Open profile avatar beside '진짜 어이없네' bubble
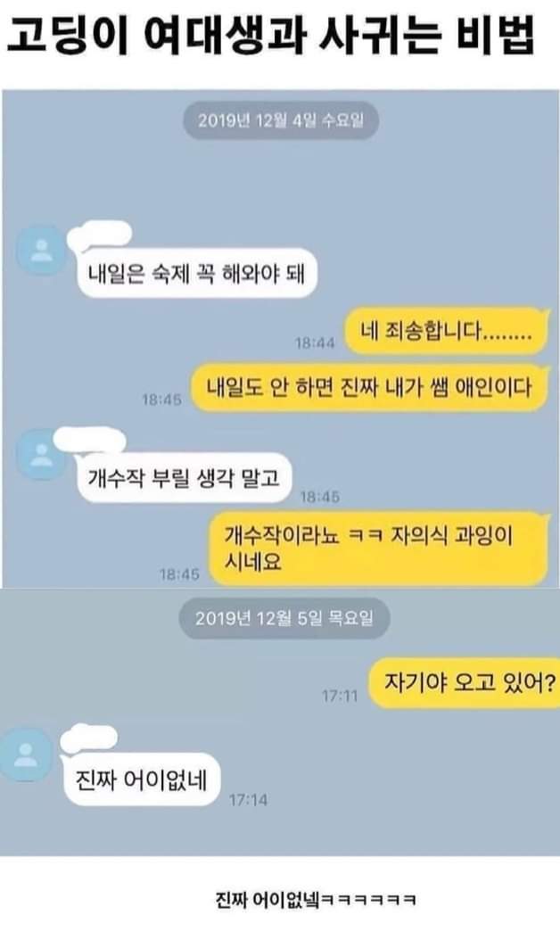 tap(25, 754)
